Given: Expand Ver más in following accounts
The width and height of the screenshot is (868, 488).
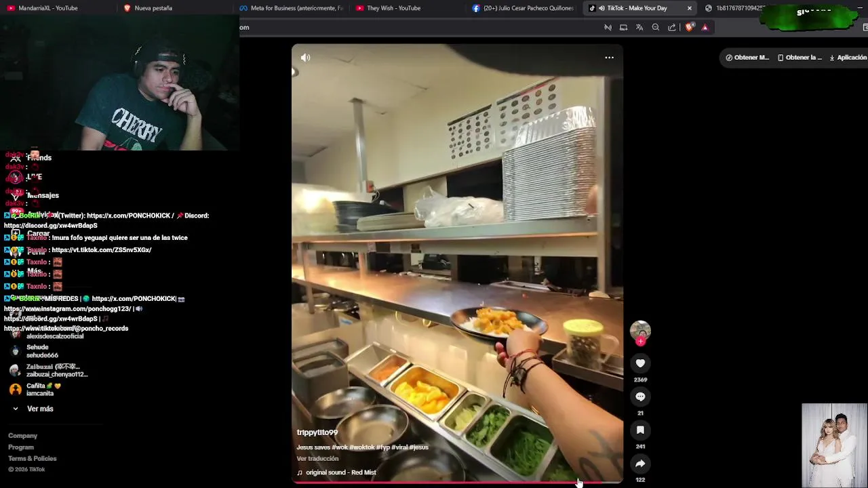Looking at the screenshot, I should pos(40,409).
